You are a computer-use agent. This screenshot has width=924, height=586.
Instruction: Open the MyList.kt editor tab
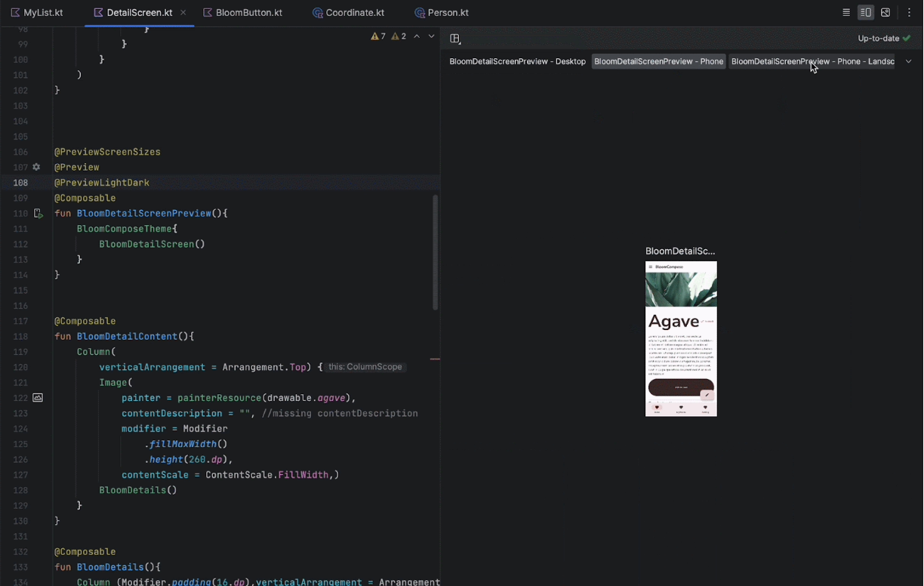[x=36, y=13]
